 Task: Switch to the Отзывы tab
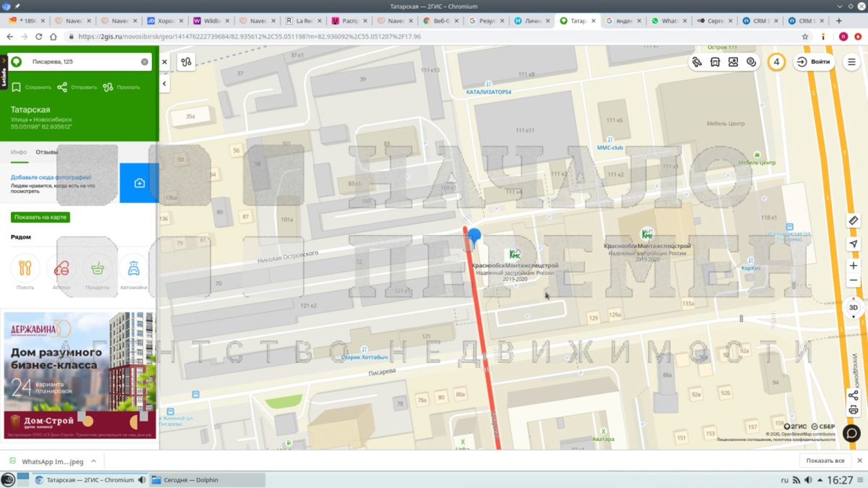point(46,152)
